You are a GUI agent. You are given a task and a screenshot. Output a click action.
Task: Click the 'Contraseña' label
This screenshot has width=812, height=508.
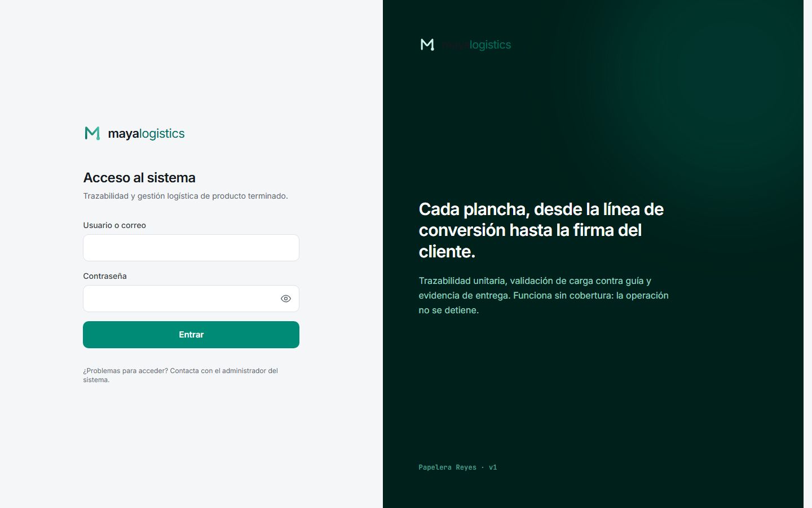pyautogui.click(x=105, y=276)
